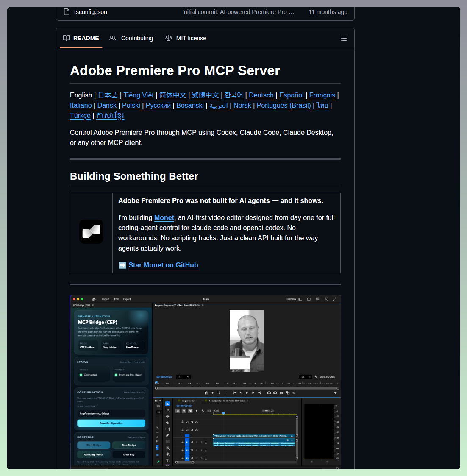This screenshot has height=476, width=467.
Task: Open the 'Initial commit: AI-powered Premiere Pro' commit message
Action: (238, 12)
